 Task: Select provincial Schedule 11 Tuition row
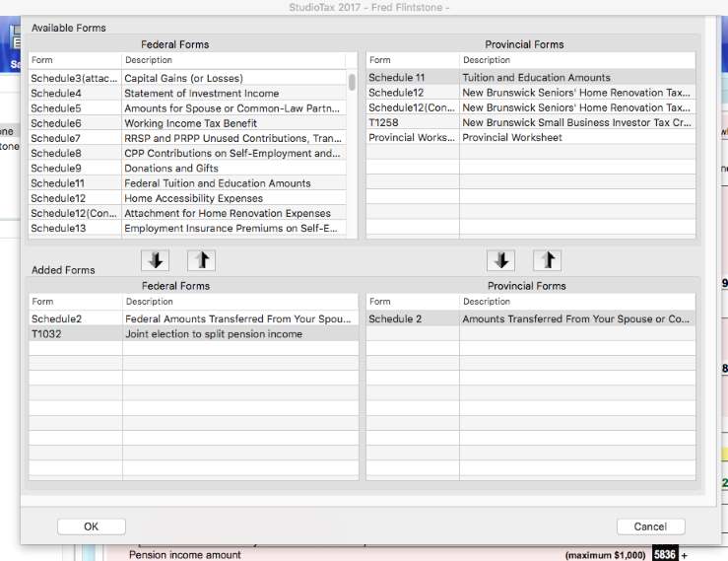529,78
